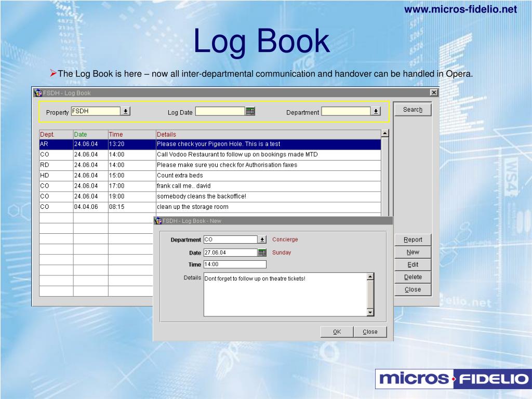Click the 15:00 time cell
The height and width of the screenshot is (399, 532).
132,176
